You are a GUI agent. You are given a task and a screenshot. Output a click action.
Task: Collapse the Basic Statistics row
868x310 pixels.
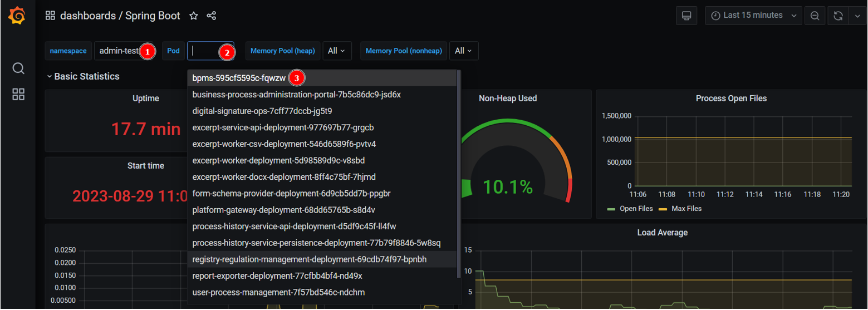pyautogui.click(x=83, y=76)
